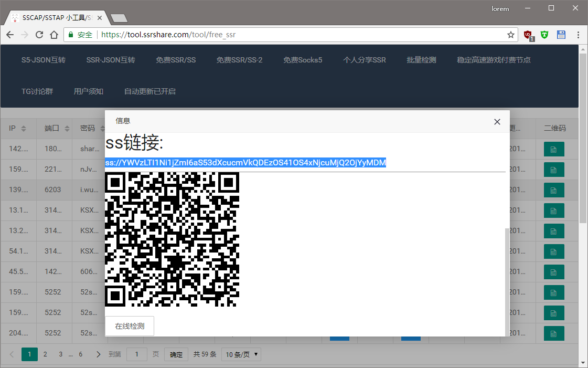The width and height of the screenshot is (588, 368).
Task: Open the SS-JSON互转 menu item
Action: (44, 60)
